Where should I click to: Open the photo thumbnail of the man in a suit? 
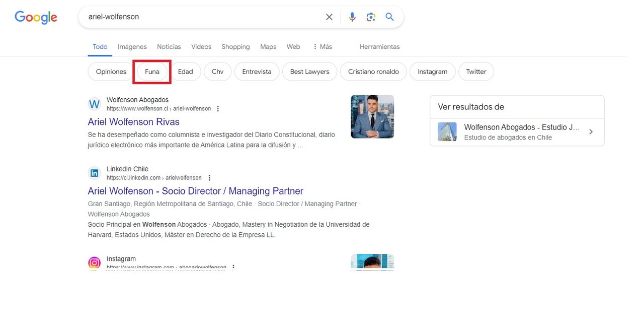372,117
